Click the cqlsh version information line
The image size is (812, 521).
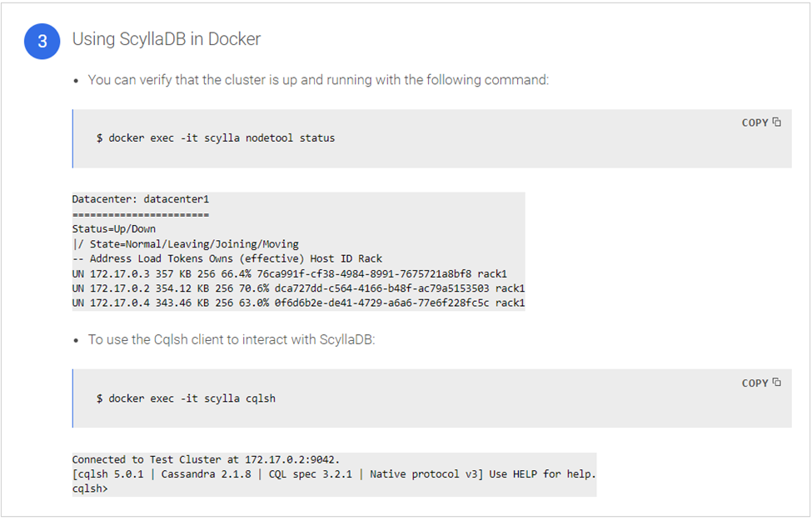333,474
